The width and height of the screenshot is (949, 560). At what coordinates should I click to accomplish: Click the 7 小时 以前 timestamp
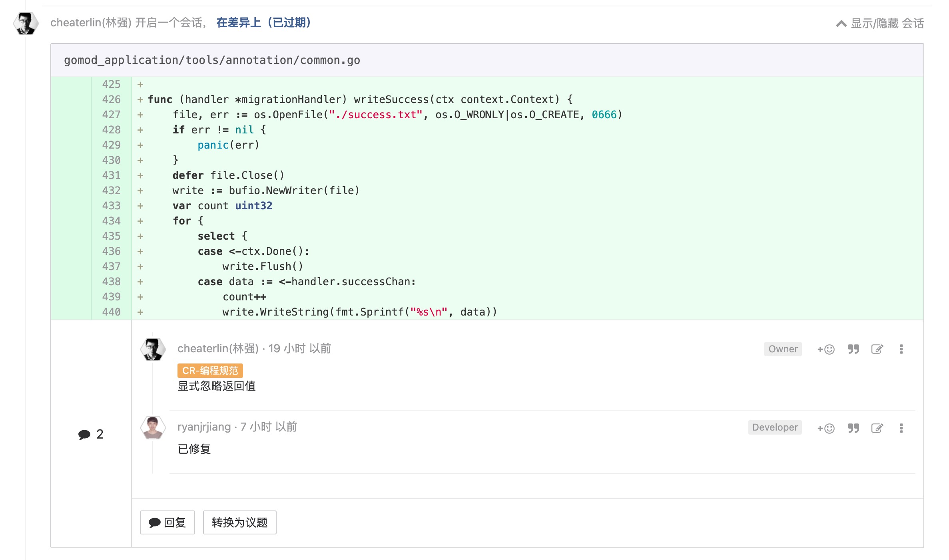click(269, 427)
